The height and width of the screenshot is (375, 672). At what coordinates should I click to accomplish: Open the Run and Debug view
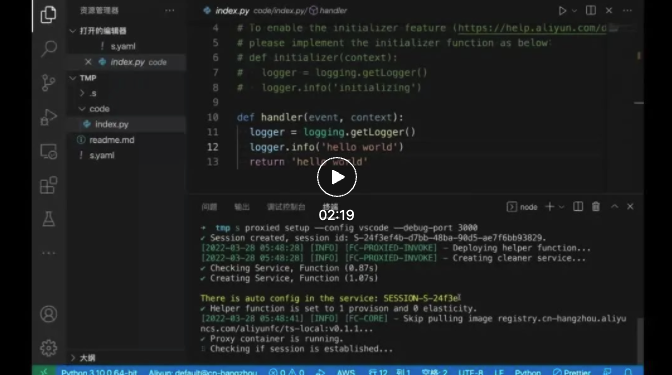point(48,117)
